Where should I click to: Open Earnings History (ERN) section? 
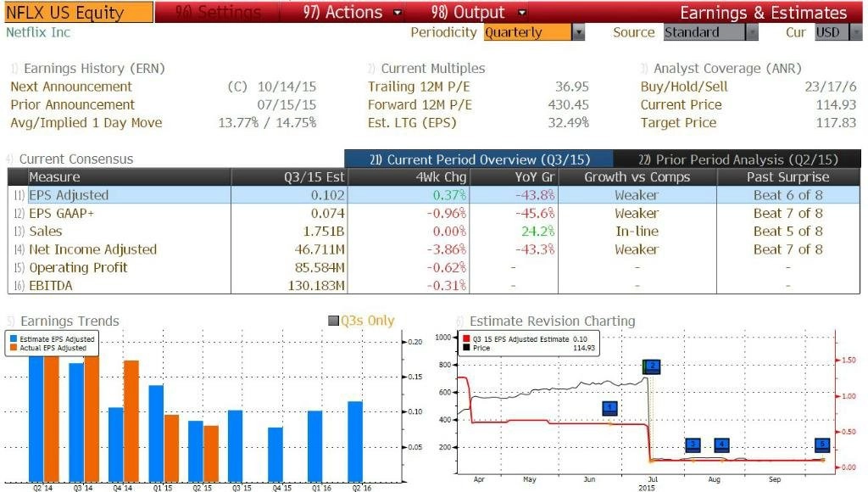(x=94, y=68)
